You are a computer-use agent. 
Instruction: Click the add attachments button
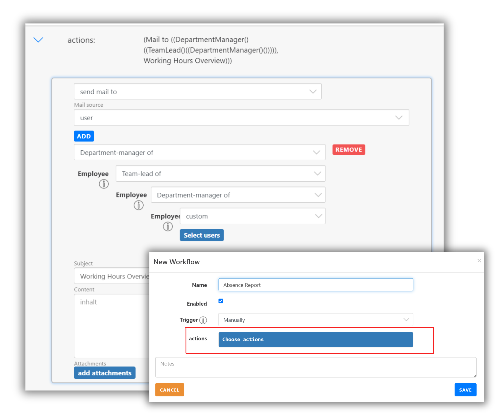(x=105, y=373)
